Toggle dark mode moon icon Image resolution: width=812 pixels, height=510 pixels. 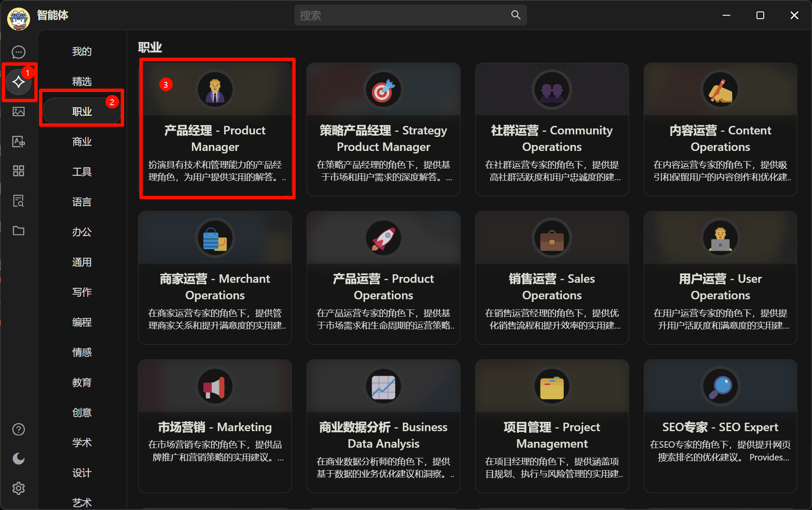click(x=19, y=459)
